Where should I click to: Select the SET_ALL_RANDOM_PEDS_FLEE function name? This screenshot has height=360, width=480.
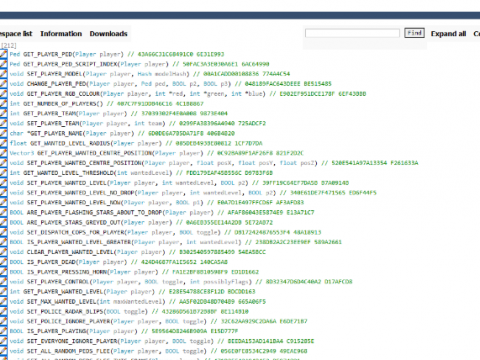coord(69,351)
